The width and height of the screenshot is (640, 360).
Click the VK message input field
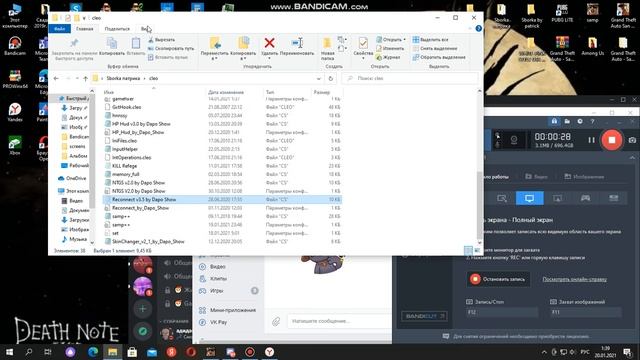pyautogui.click(x=338, y=321)
